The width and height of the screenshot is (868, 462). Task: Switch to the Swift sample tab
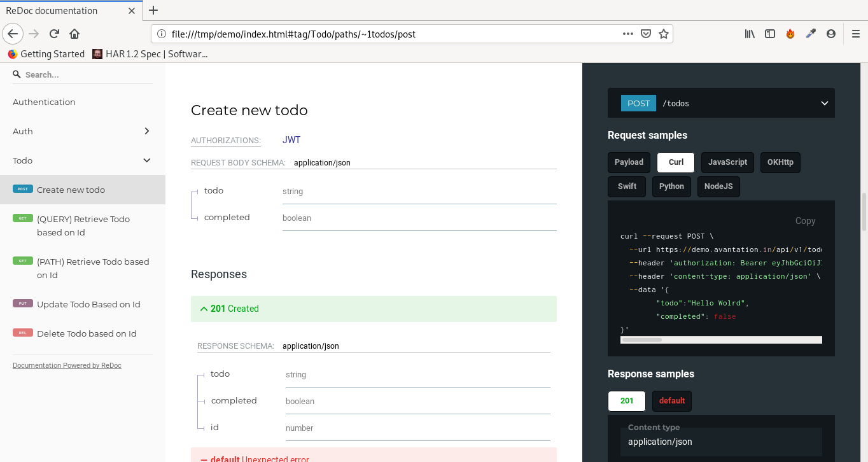[627, 186]
